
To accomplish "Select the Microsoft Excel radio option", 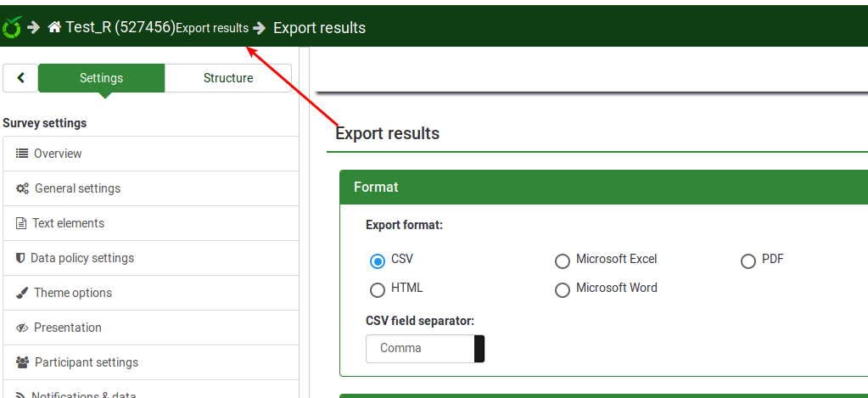I will (x=562, y=261).
